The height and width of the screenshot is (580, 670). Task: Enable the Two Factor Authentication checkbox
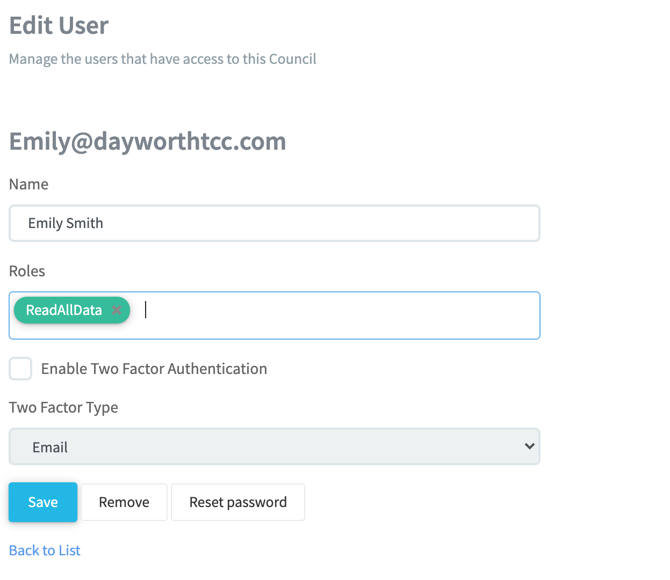coord(21,368)
